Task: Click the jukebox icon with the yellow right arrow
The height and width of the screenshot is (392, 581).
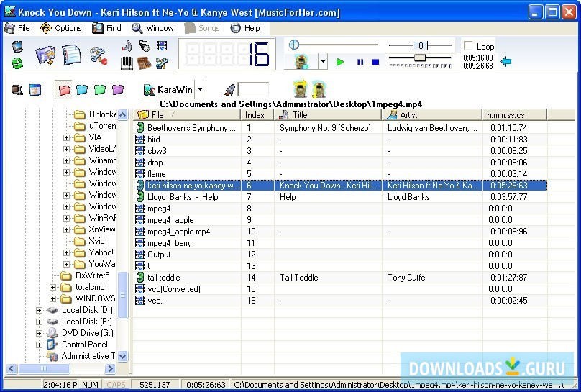Action: (300, 88)
